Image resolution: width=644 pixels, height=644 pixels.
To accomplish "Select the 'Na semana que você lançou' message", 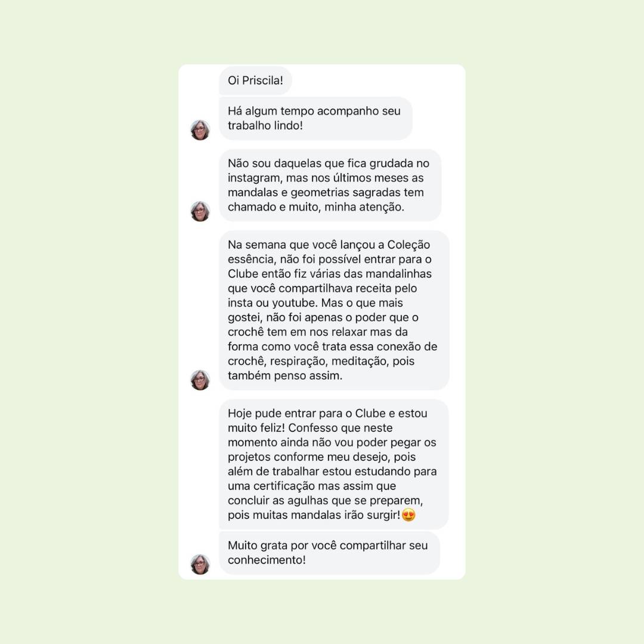I will [334, 310].
